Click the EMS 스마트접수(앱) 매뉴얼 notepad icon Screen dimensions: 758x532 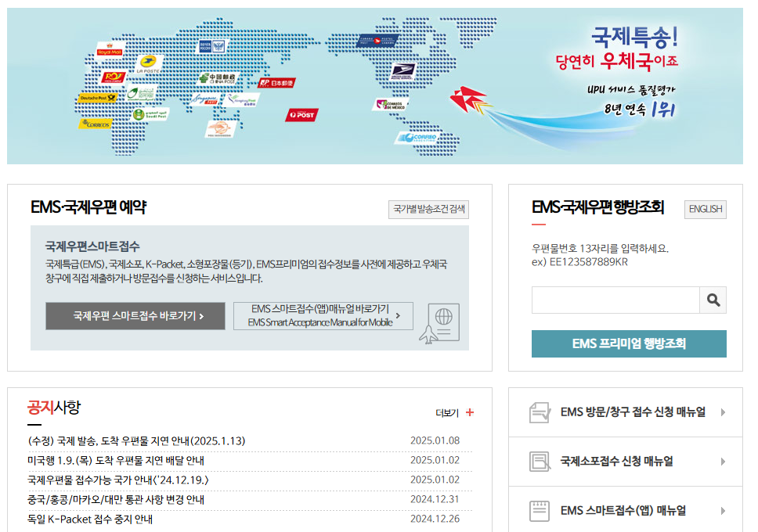click(540, 511)
